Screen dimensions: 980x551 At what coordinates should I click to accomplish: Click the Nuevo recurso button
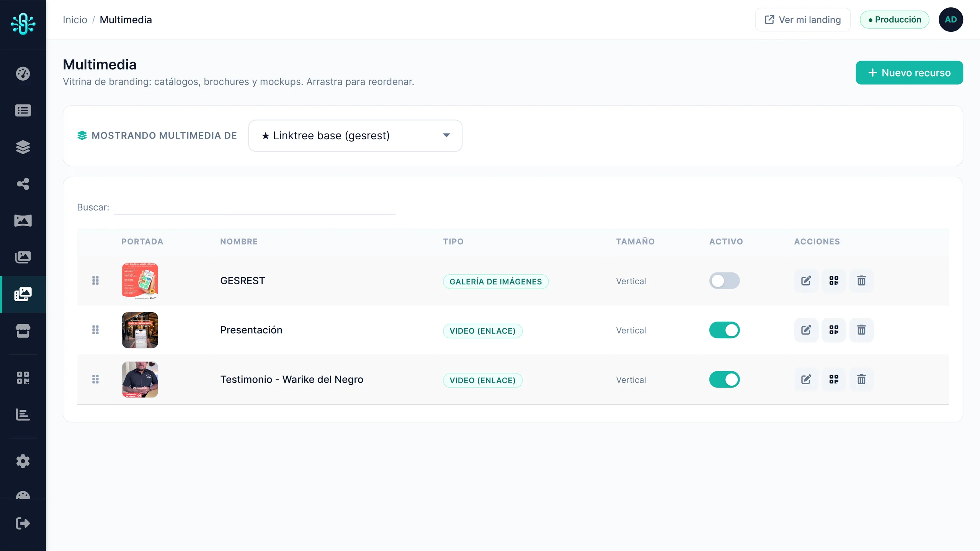(909, 73)
